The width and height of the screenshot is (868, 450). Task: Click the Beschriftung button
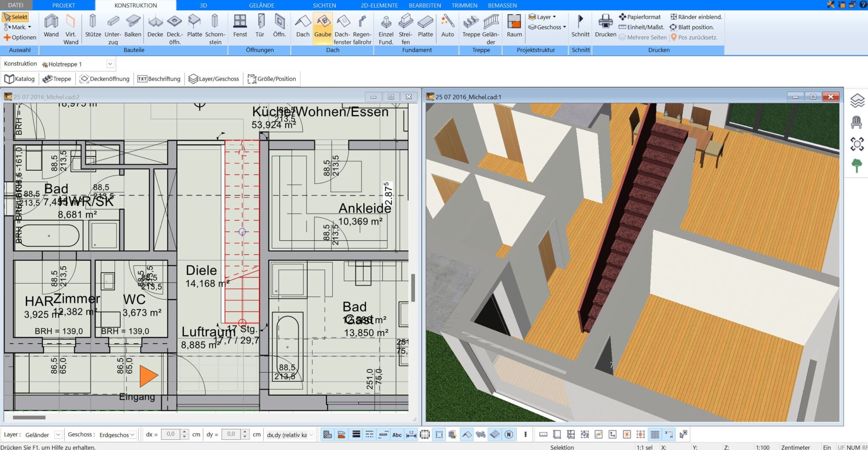159,79
